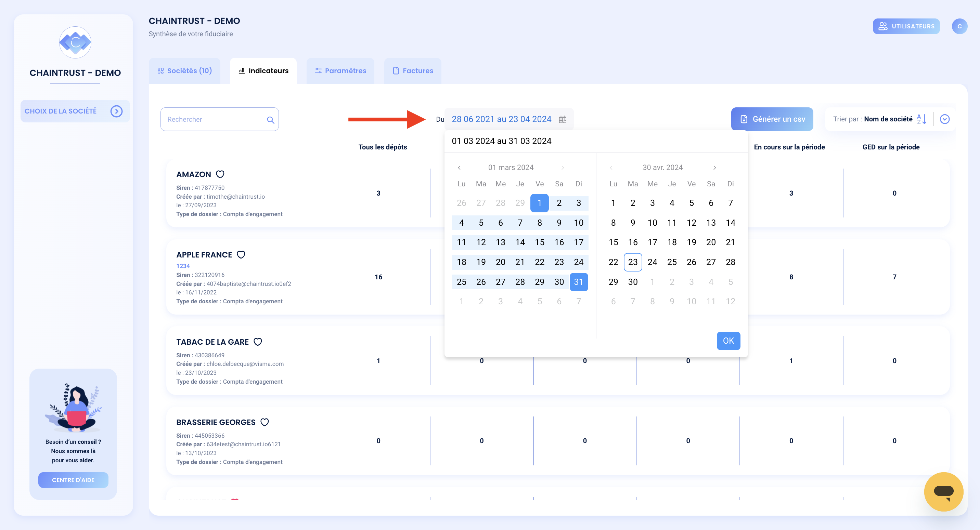Open the Paramètres tab
Screen dimensions: 980x530
pyautogui.click(x=340, y=71)
